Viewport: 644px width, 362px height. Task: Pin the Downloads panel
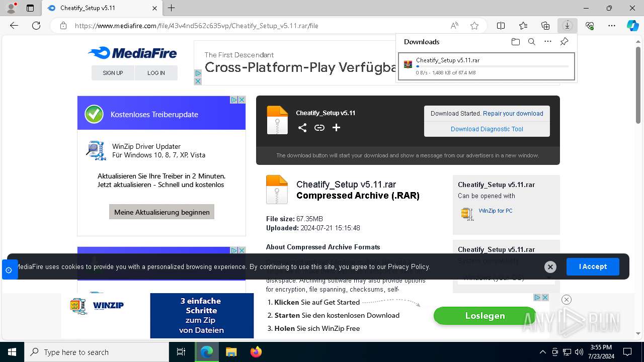coord(564,42)
